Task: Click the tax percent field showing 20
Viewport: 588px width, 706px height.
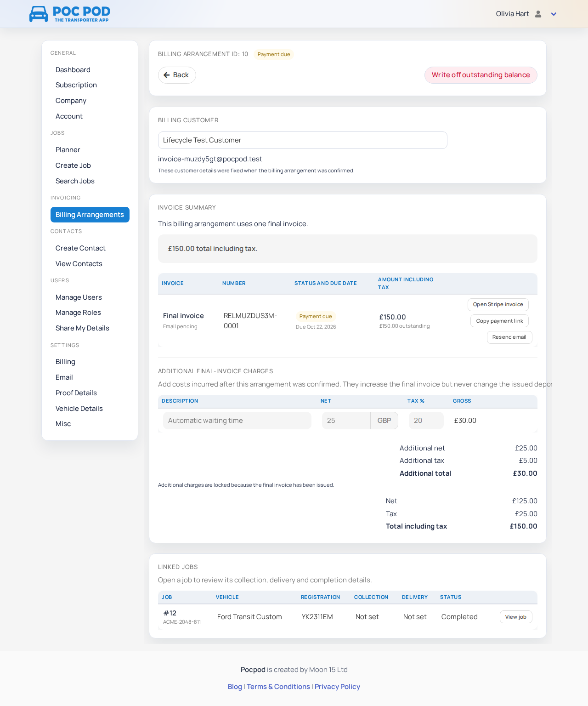Action: (426, 421)
